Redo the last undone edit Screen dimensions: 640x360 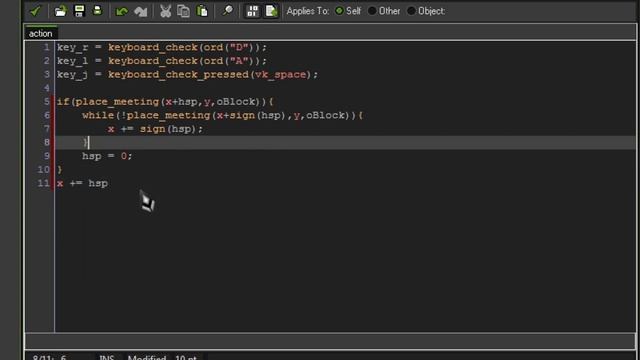coord(141,11)
